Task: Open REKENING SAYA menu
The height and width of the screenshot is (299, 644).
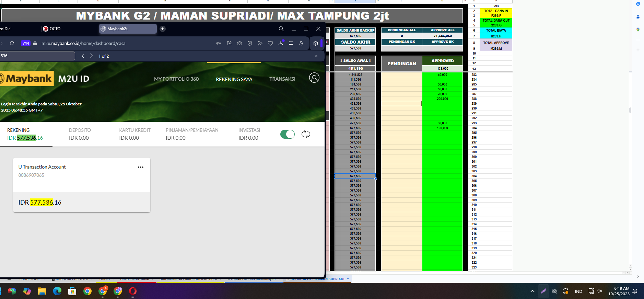Action: 234,79
